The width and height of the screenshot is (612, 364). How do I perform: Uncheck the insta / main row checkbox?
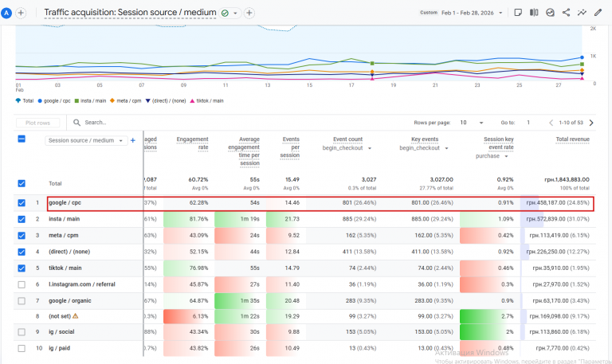click(x=22, y=219)
